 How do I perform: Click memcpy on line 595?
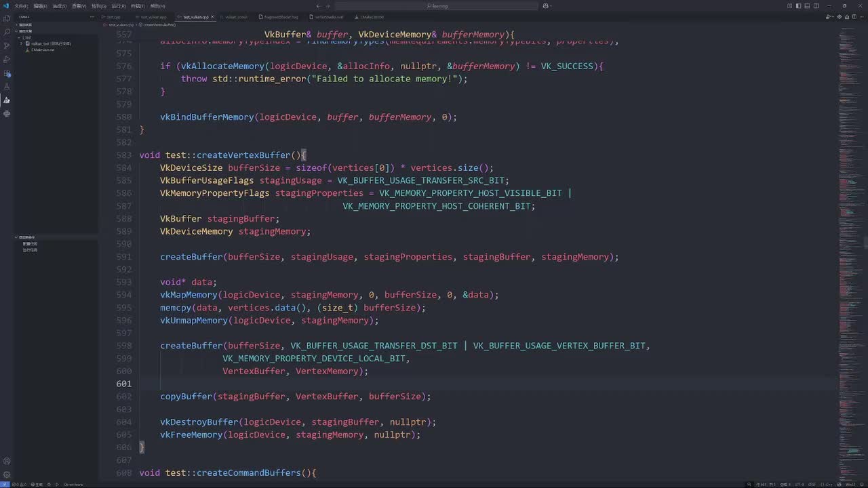[x=176, y=308]
